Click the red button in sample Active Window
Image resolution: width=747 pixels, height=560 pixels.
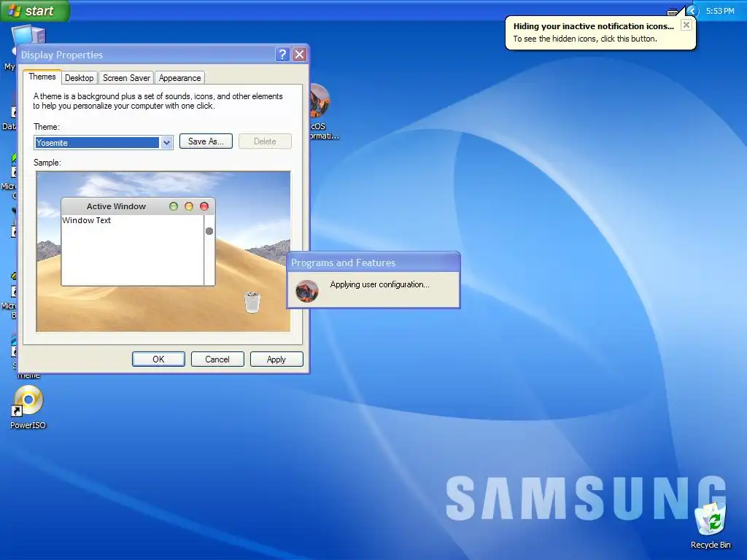tap(204, 206)
